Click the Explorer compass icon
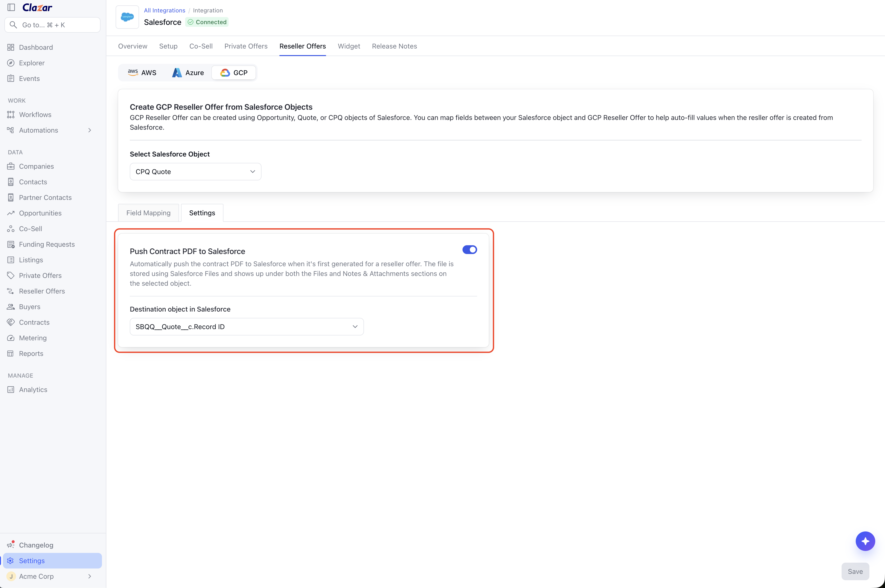The image size is (885, 588). coord(11,63)
